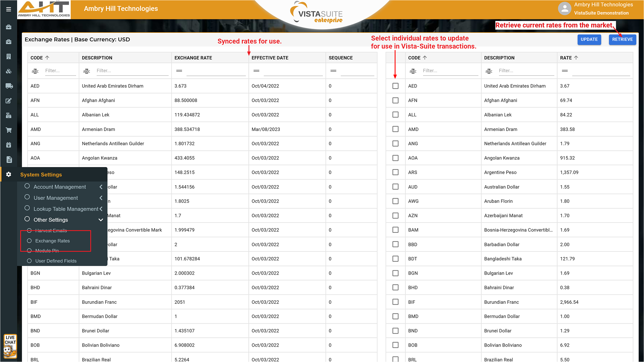Click the user profile avatar icon
The width and height of the screenshot is (644, 362).
pos(565,9)
